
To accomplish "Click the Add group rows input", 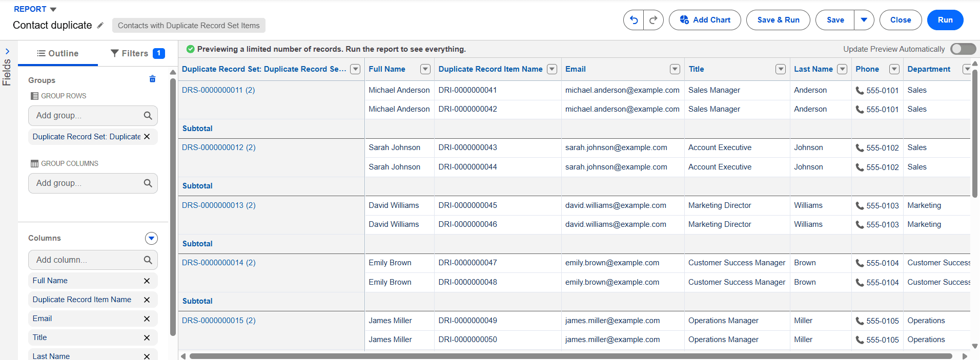I will click(93, 116).
